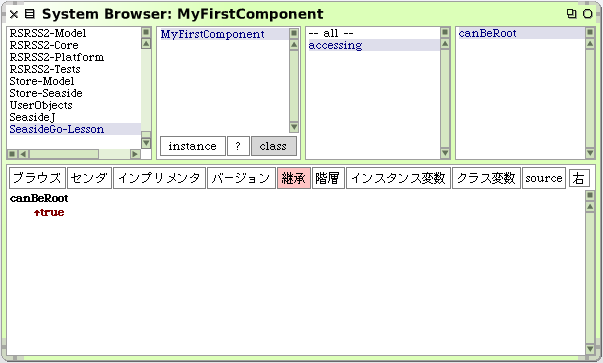This screenshot has width=603, height=363.
Task: Click class pane scroll down arrow
Action: point(294,127)
